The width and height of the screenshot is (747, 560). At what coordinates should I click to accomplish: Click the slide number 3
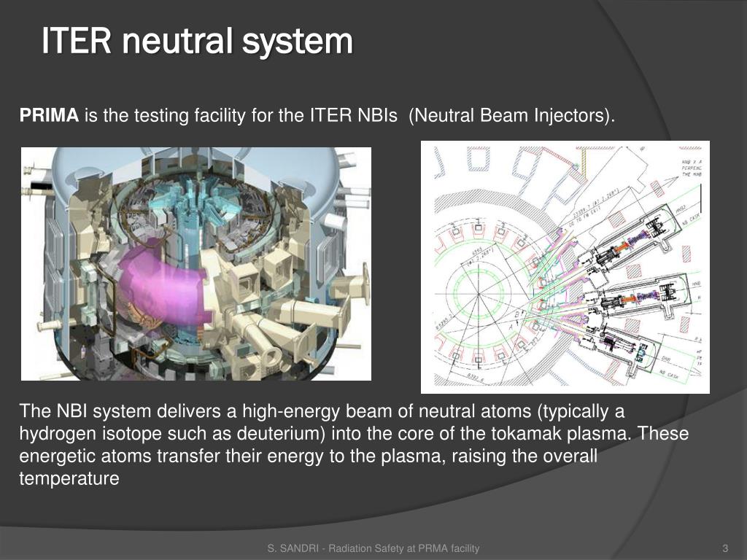click(x=726, y=548)
